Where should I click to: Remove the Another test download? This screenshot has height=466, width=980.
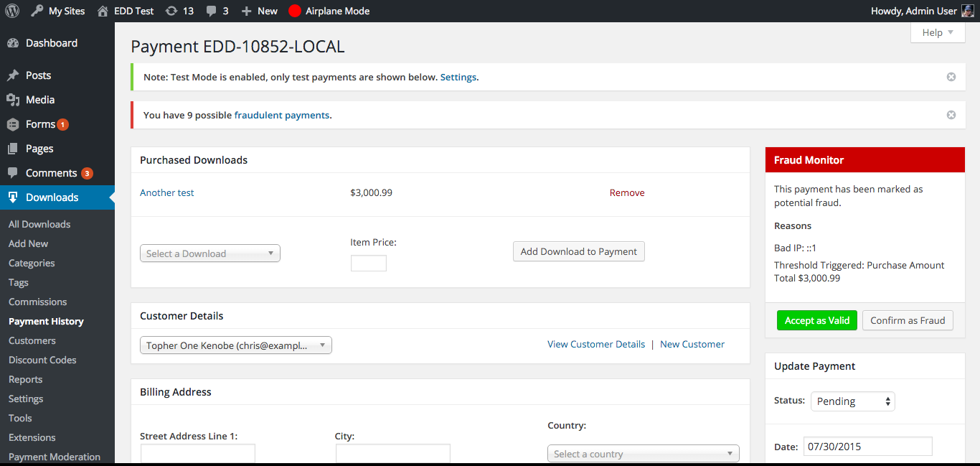(x=627, y=192)
